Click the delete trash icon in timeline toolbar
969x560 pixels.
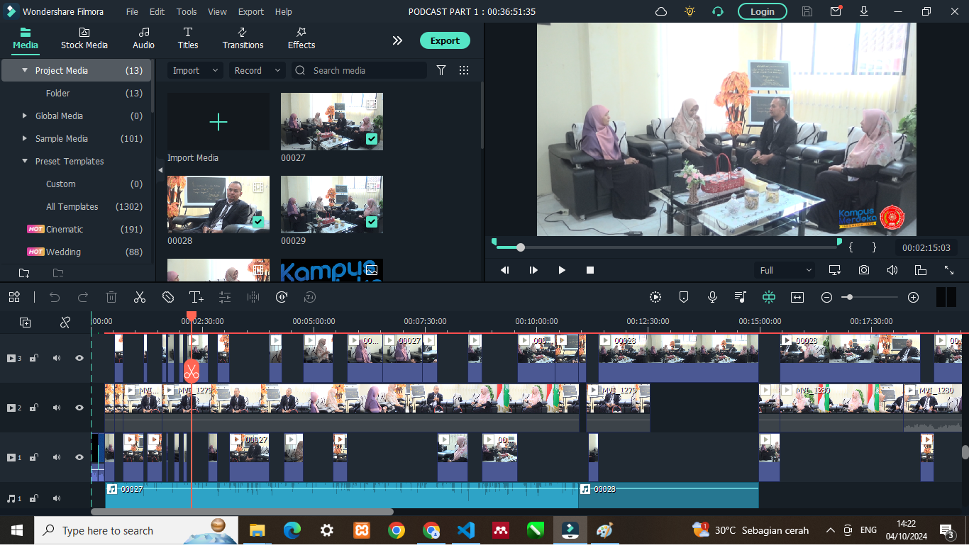[111, 298]
